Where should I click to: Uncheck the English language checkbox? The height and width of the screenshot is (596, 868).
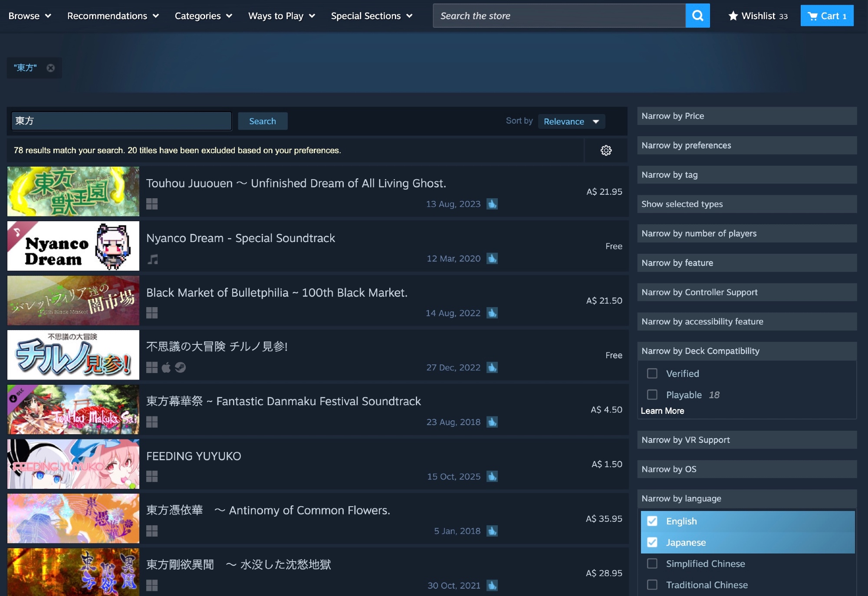652,521
